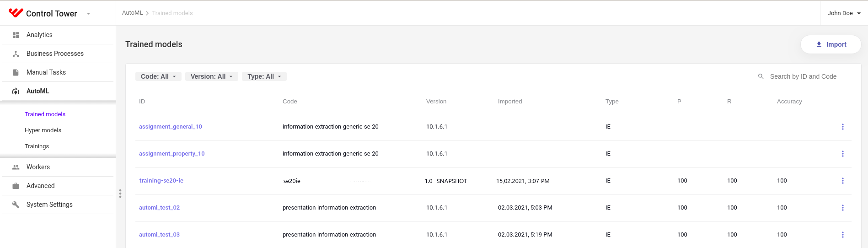Click the Analytics dashboard icon
The image size is (868, 248).
click(16, 35)
